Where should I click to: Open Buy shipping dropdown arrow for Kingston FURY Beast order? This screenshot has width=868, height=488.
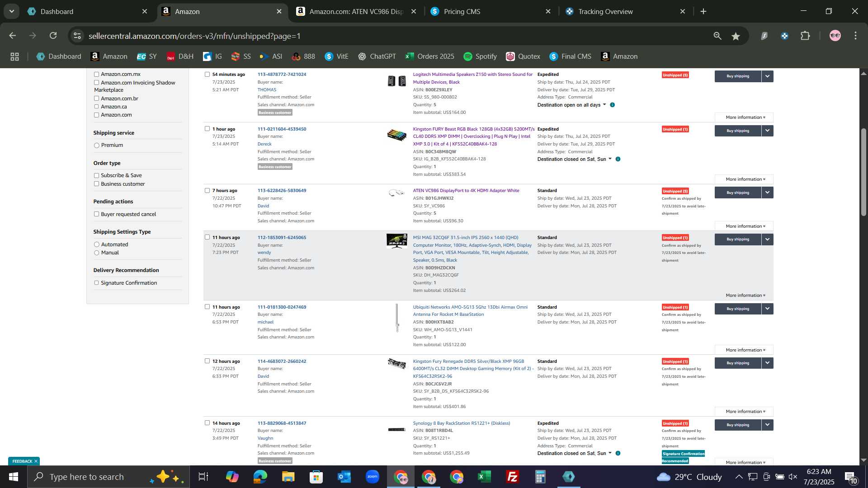[x=767, y=131]
